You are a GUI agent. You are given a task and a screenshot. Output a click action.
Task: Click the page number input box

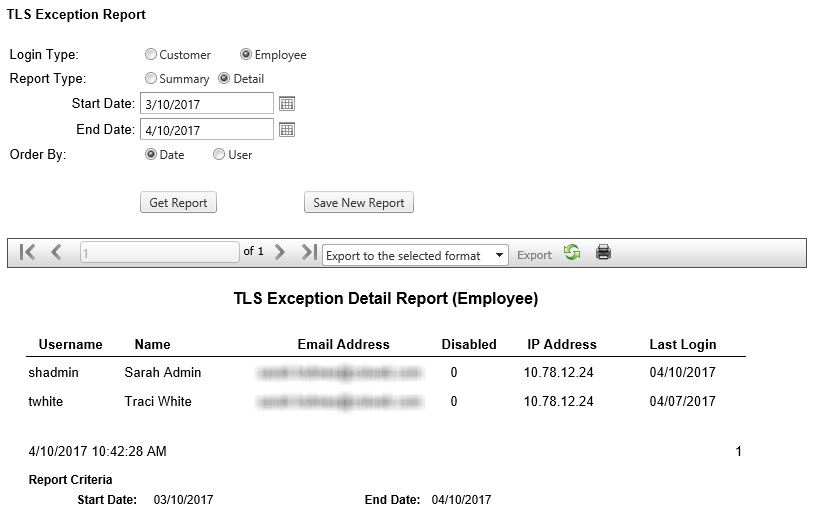[159, 253]
